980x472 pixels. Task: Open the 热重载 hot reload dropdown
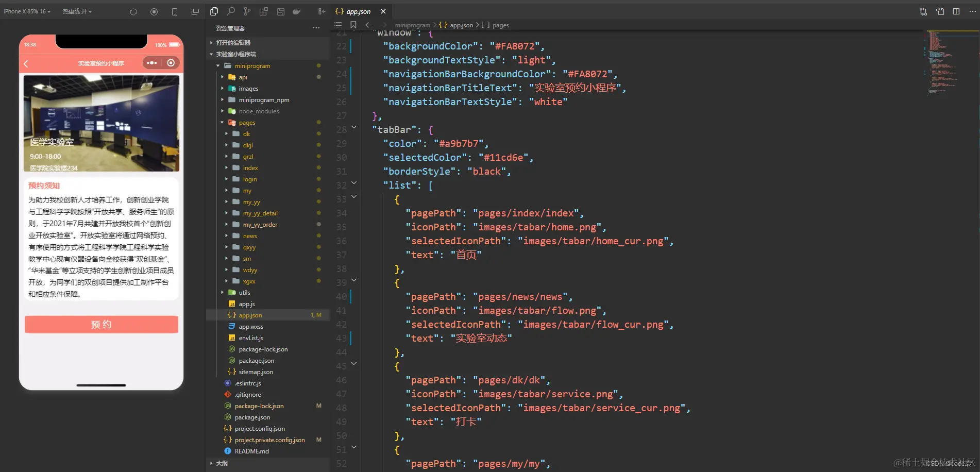pyautogui.click(x=77, y=11)
